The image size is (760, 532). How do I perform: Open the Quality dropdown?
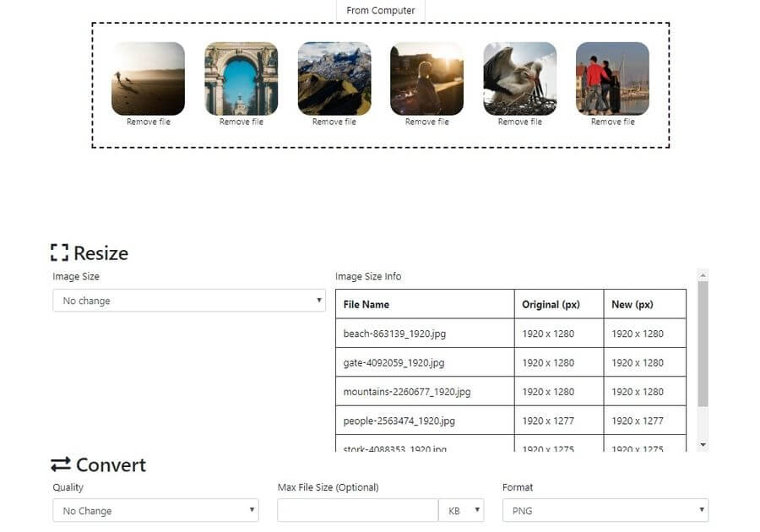point(155,510)
